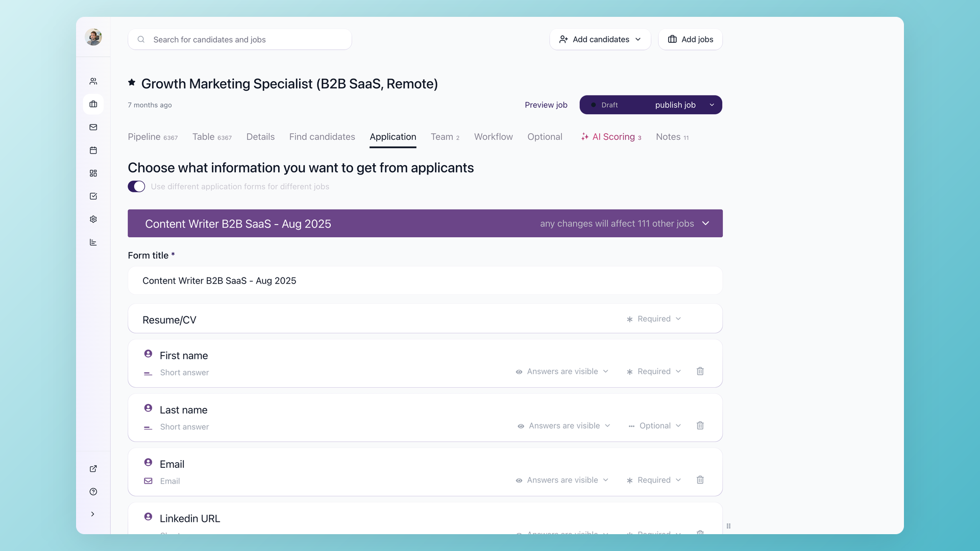Open the Reports chart sidebar icon
The height and width of the screenshot is (551, 980).
click(x=93, y=242)
